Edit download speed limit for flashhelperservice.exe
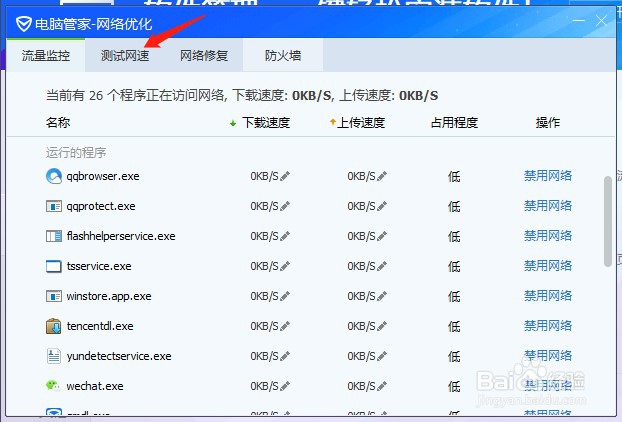 click(x=285, y=236)
